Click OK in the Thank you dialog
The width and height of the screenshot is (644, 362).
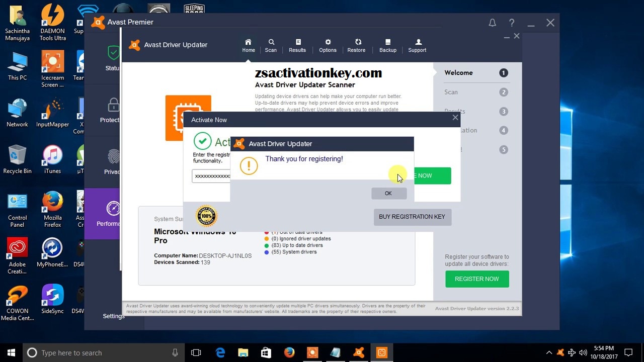388,193
